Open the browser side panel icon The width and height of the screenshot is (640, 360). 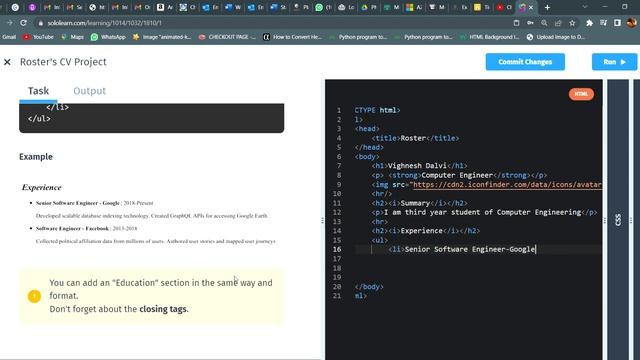click(x=617, y=23)
